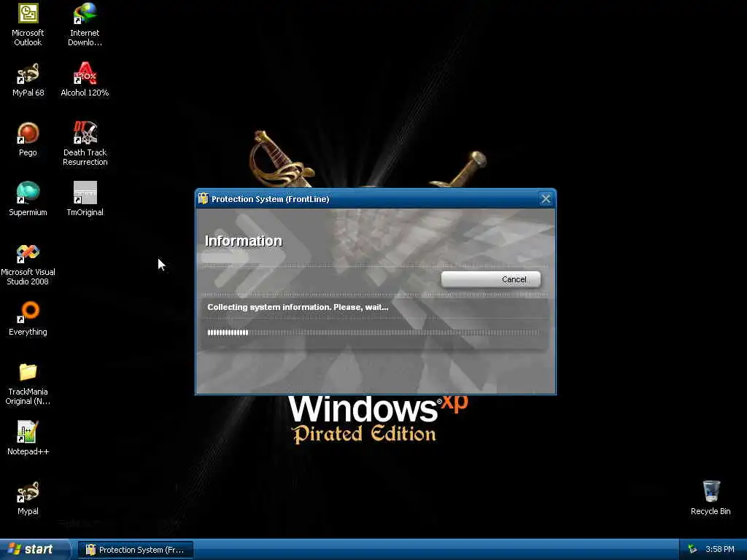Click the Protection System title bar icon
This screenshot has height=560, width=747.
(x=204, y=198)
